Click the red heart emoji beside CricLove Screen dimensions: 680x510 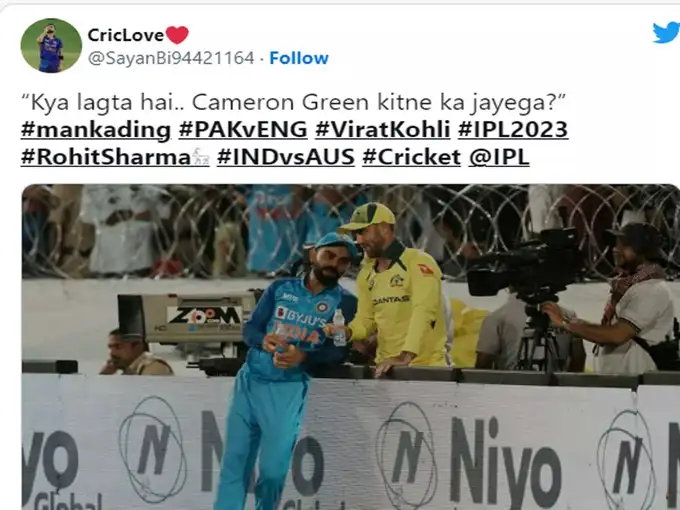point(177,35)
